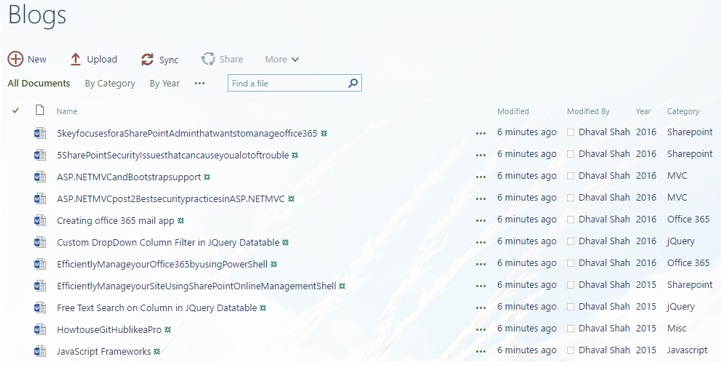721x366 pixels.
Task: Sort by the Category column header
Action: click(x=683, y=111)
